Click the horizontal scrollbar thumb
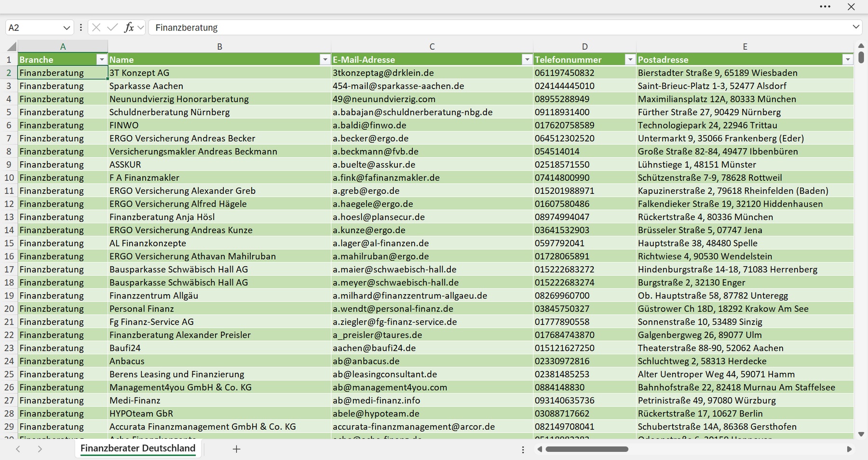This screenshot has width=868, height=460. click(x=587, y=449)
